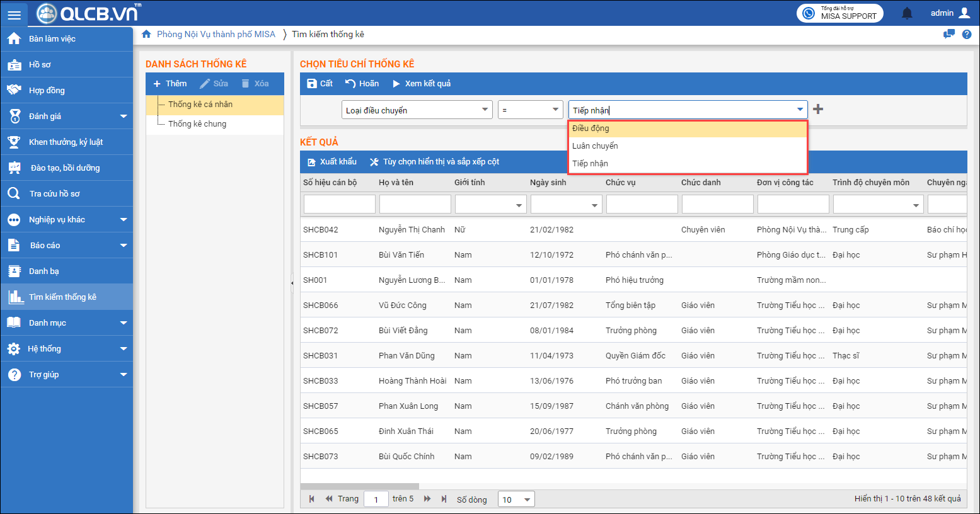The height and width of the screenshot is (514, 980).
Task: Click the hamburger menu icon
Action: pos(14,14)
